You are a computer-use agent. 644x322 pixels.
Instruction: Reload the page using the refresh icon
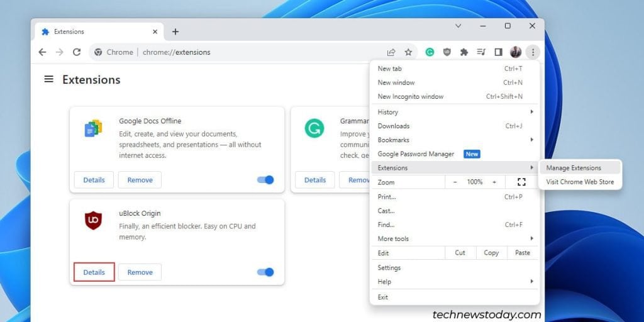[x=77, y=52]
